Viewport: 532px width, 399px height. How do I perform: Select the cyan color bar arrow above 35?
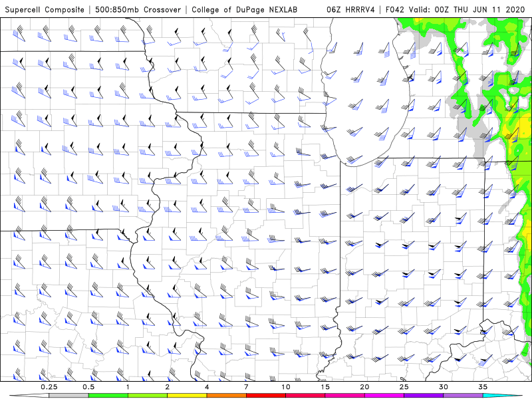point(503,396)
